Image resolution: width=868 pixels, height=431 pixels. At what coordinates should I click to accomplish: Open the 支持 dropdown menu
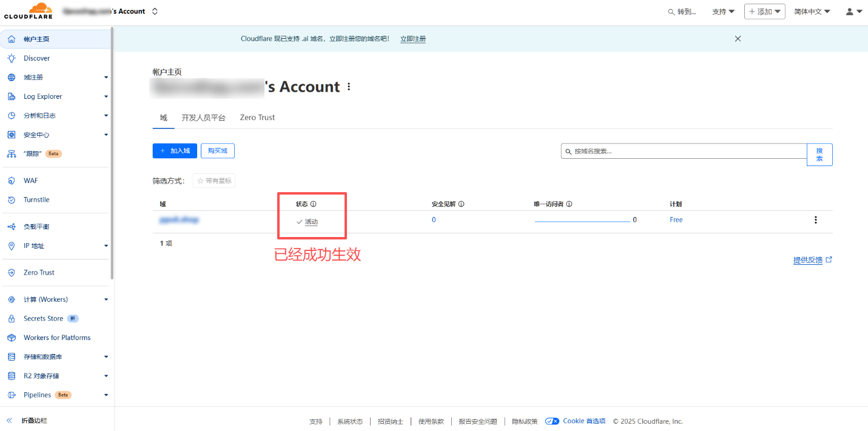point(723,12)
